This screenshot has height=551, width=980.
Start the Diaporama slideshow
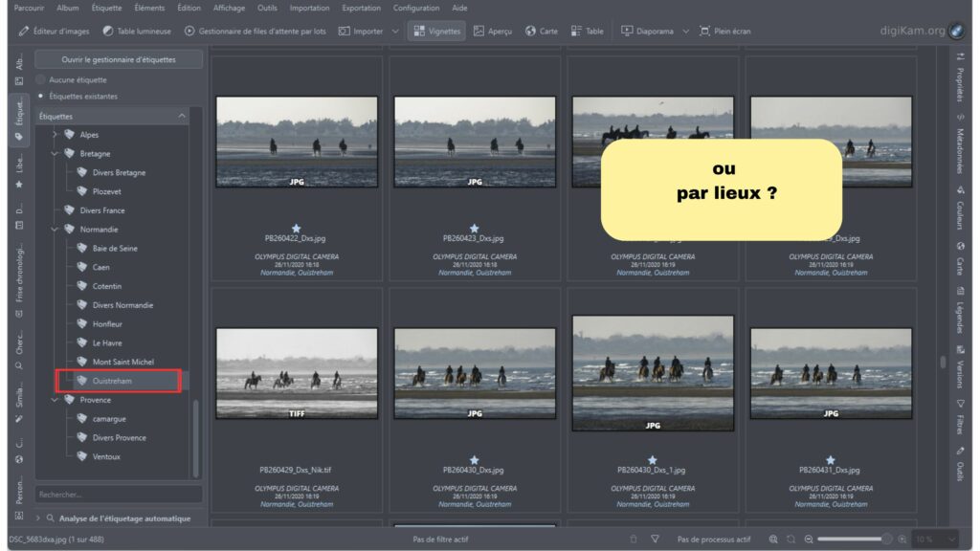pos(648,31)
